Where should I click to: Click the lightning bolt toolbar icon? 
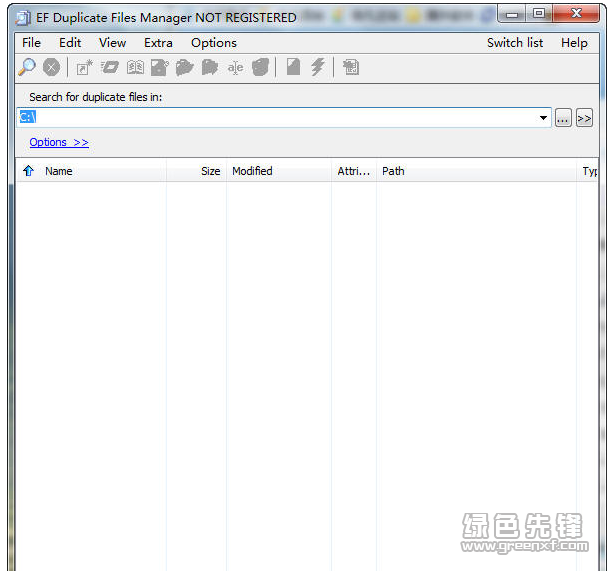(x=318, y=67)
